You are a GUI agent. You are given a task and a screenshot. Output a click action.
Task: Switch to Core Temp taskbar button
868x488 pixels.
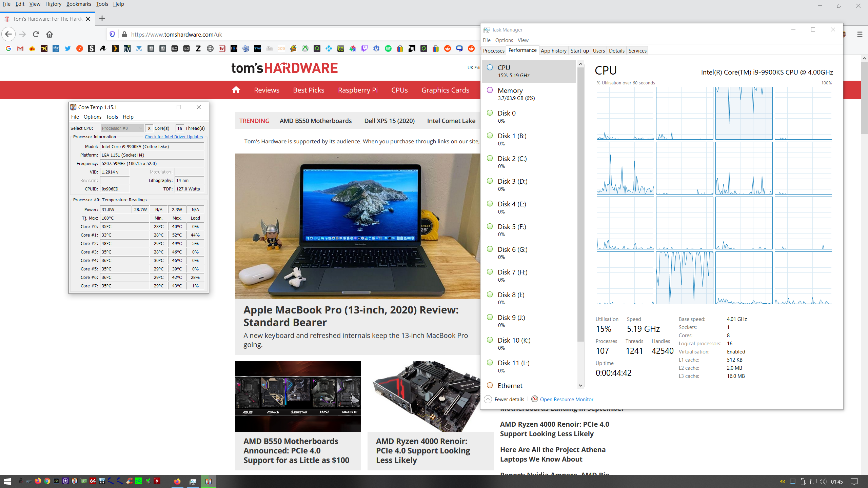click(209, 481)
